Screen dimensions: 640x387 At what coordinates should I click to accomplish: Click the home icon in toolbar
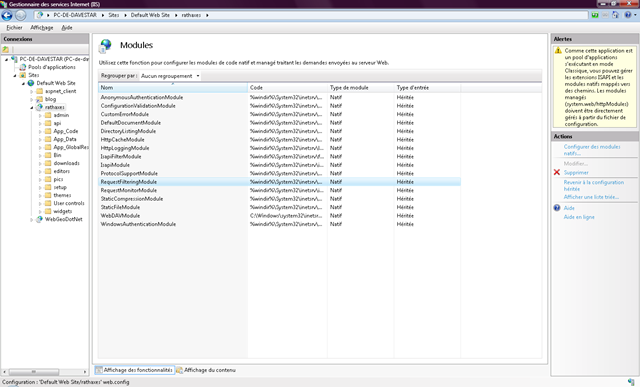coord(616,15)
